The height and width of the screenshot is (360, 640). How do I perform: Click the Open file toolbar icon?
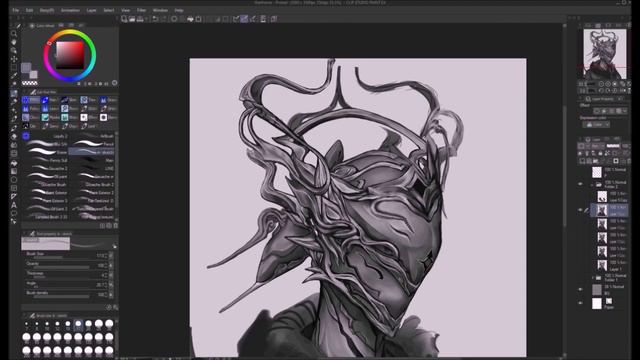(x=132, y=19)
